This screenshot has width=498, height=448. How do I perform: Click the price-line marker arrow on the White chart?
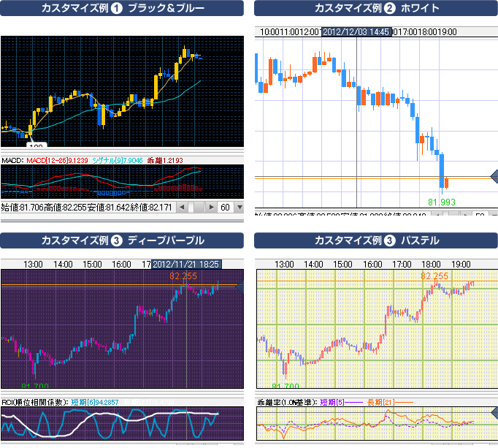click(493, 176)
